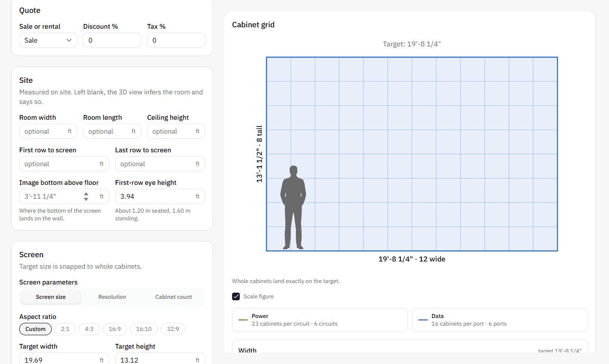Screen dimensions: 609x364
Task: Click the First row to screen field
Action: pyautogui.click(x=64, y=164)
